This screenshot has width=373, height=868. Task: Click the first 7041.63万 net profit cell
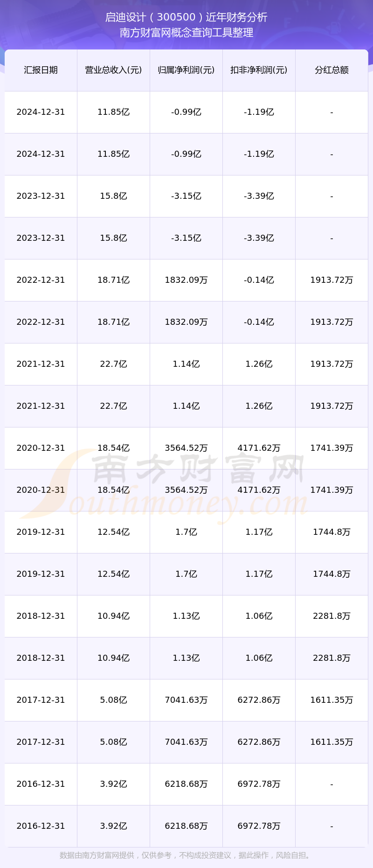(x=186, y=700)
